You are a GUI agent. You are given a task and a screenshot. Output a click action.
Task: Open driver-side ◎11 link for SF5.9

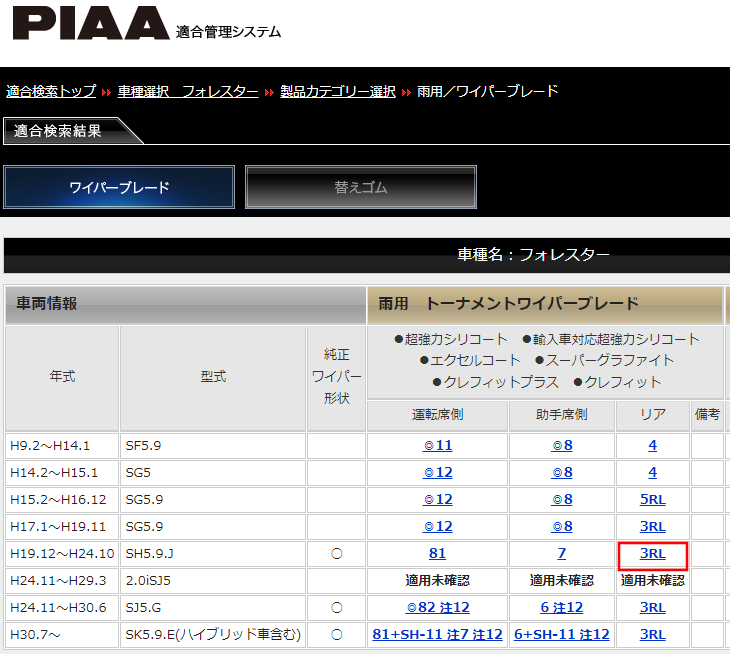coord(437,445)
